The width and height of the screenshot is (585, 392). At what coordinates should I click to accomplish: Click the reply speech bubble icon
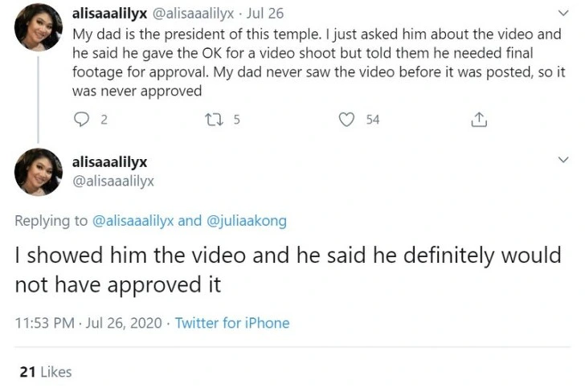(81, 120)
